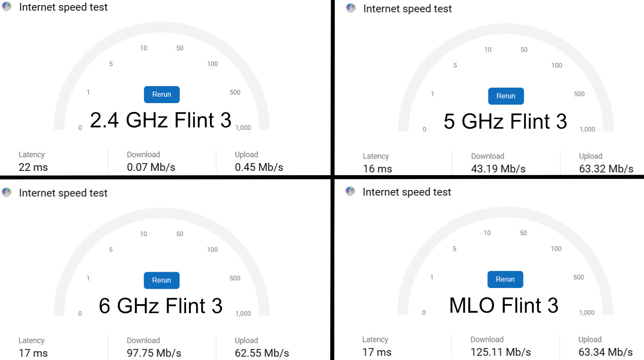Click the 500 mark on the 5 GHz gauge
The image size is (644, 360).
(579, 94)
